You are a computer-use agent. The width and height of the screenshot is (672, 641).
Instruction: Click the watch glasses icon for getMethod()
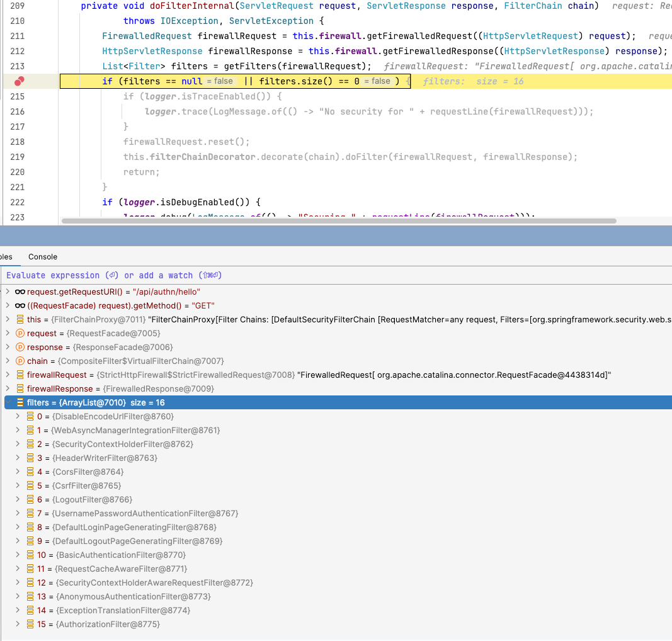click(x=20, y=305)
